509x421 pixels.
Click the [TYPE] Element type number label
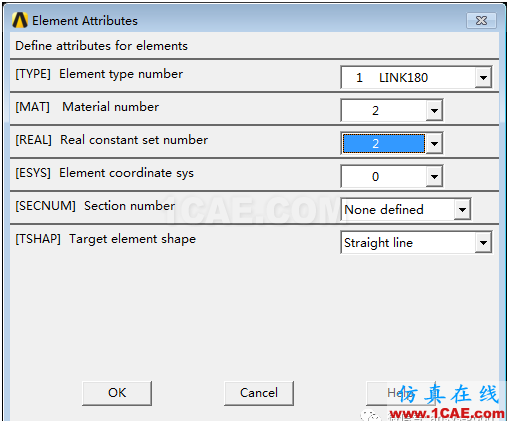99,74
